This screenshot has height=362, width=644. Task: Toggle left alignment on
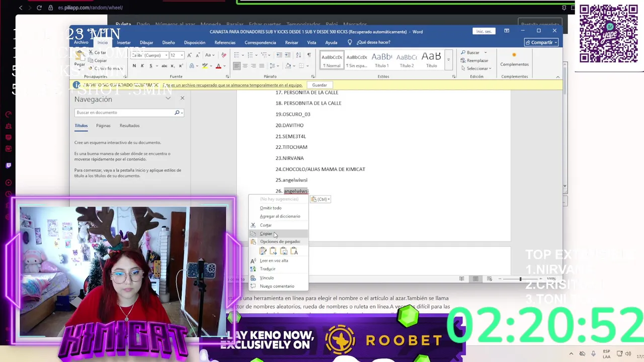pyautogui.click(x=236, y=66)
